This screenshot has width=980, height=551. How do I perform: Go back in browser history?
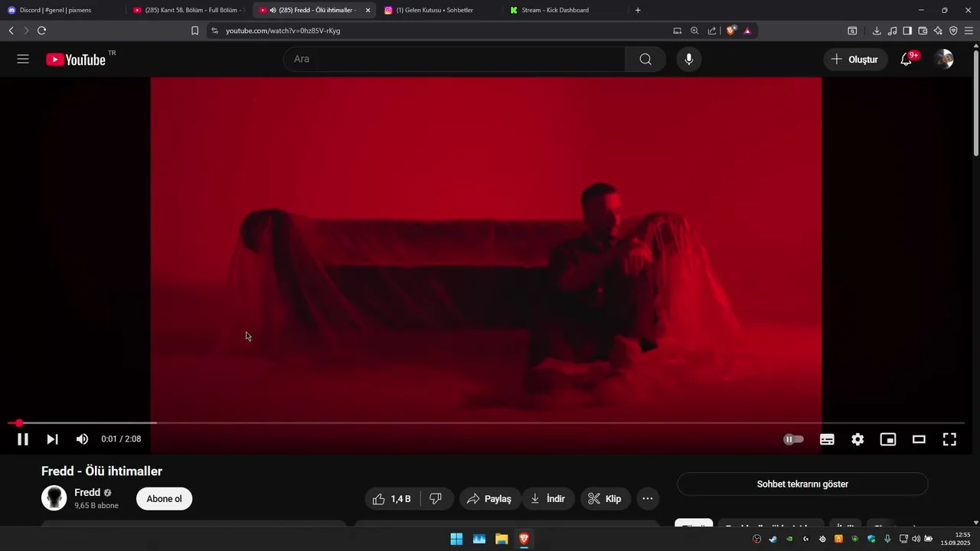[x=11, y=31]
